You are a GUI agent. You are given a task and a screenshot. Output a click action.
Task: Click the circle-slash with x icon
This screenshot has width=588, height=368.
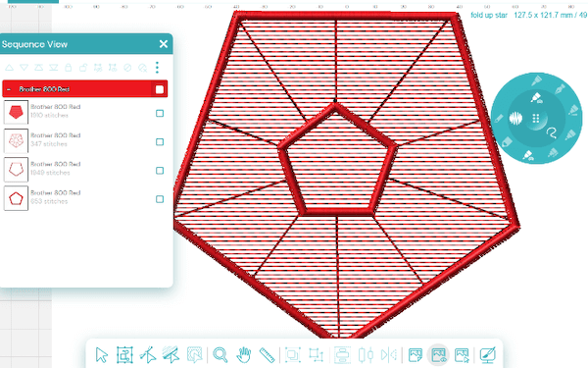tap(142, 68)
